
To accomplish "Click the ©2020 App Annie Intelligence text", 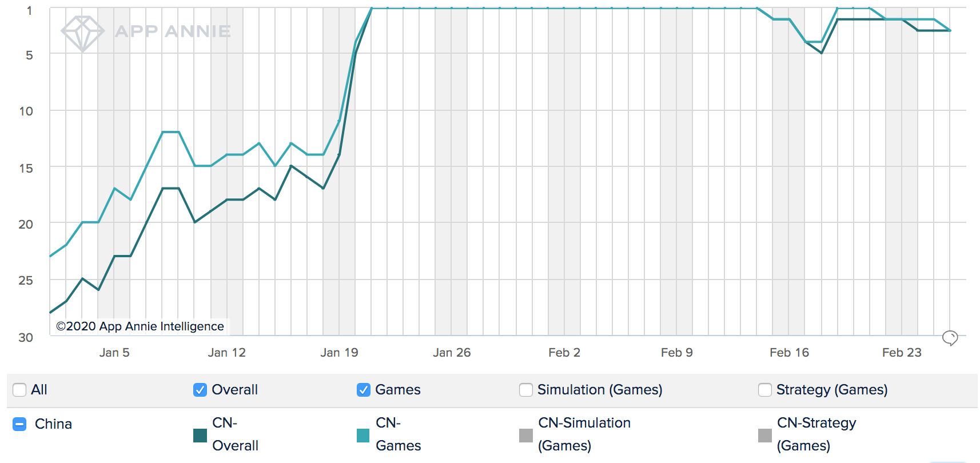I will pos(140,326).
